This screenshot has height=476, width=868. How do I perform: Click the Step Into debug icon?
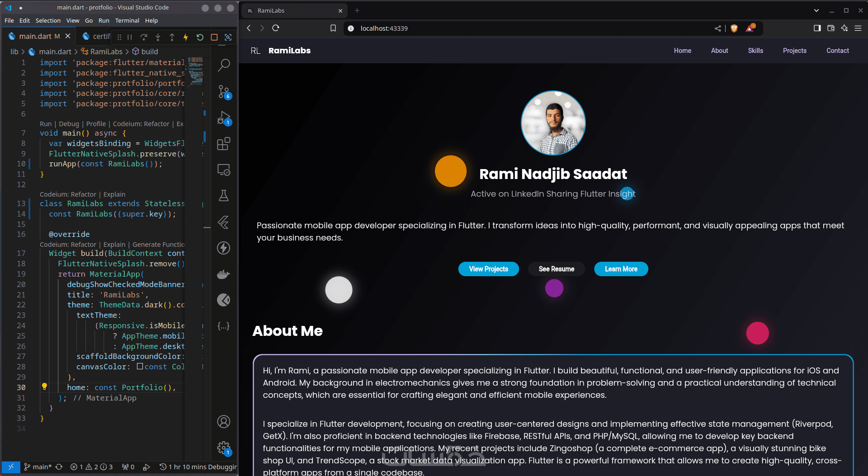158,37
